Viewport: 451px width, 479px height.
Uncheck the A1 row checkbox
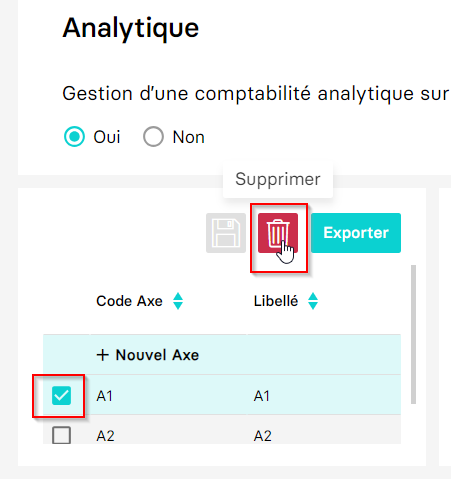[62, 396]
